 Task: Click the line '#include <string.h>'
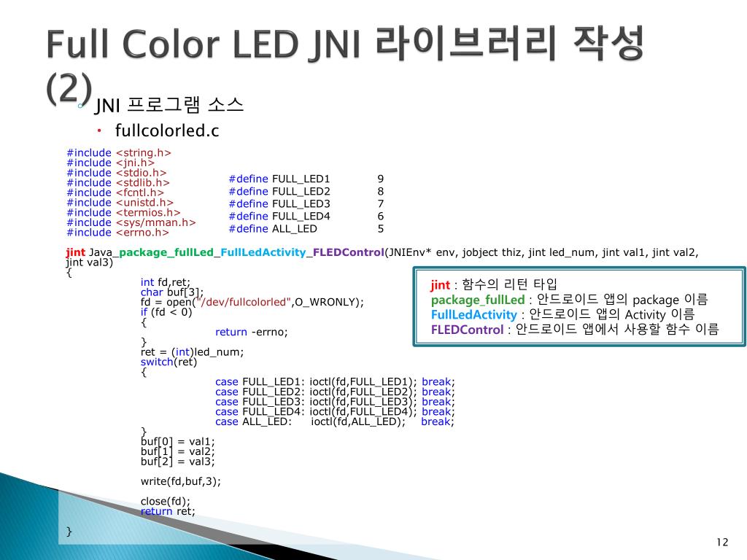(119, 153)
